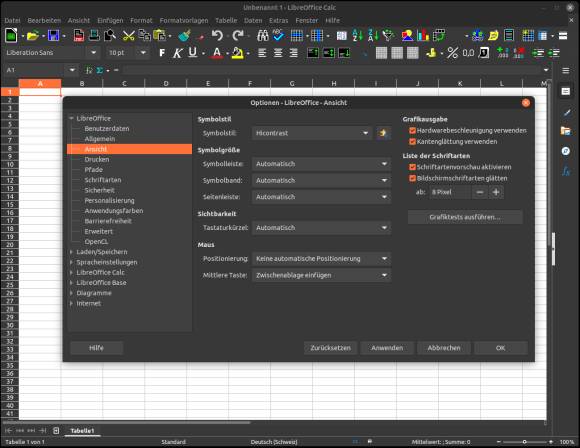This screenshot has width=580, height=448.
Task: Open the Bearbeiten menu
Action: pos(44,21)
